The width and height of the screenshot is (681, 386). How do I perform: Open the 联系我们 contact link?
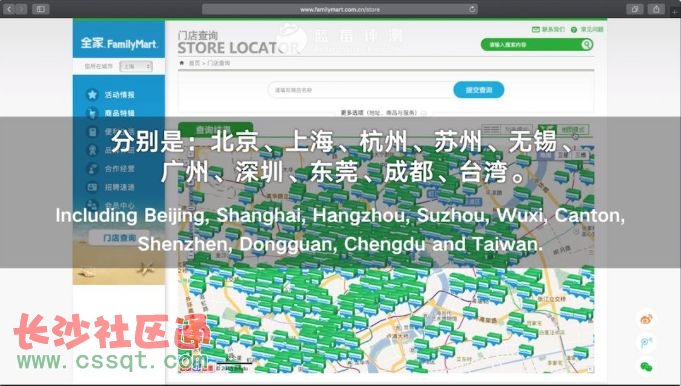[x=549, y=30]
